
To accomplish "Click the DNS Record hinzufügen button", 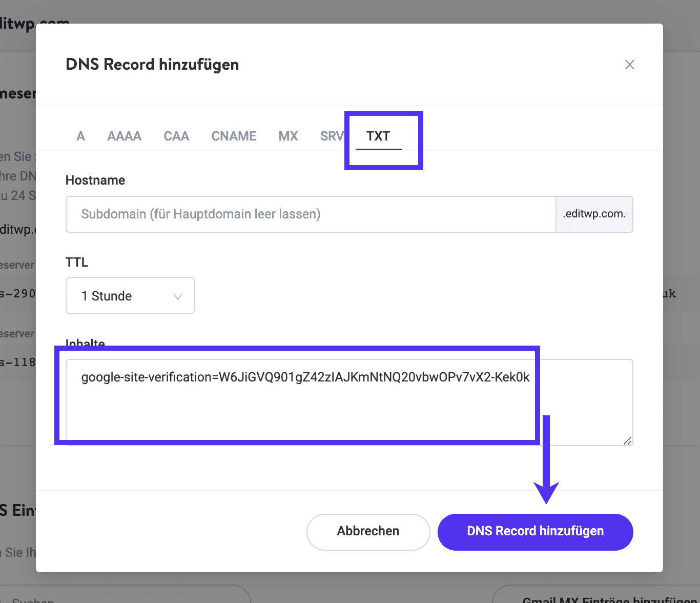I will (535, 532).
